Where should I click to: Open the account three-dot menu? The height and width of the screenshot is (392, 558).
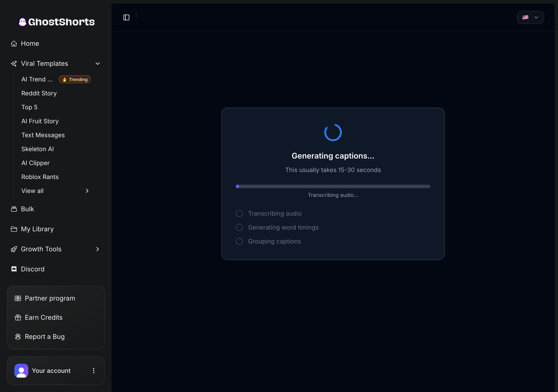94,371
